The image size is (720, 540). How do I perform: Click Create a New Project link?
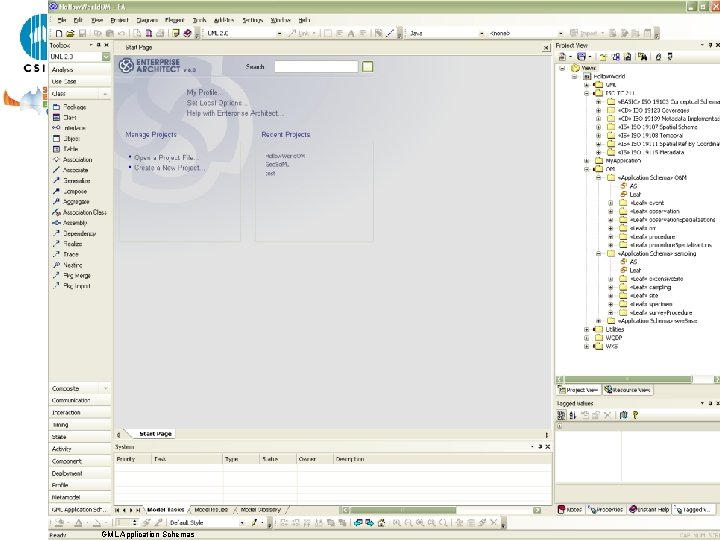coord(169,168)
